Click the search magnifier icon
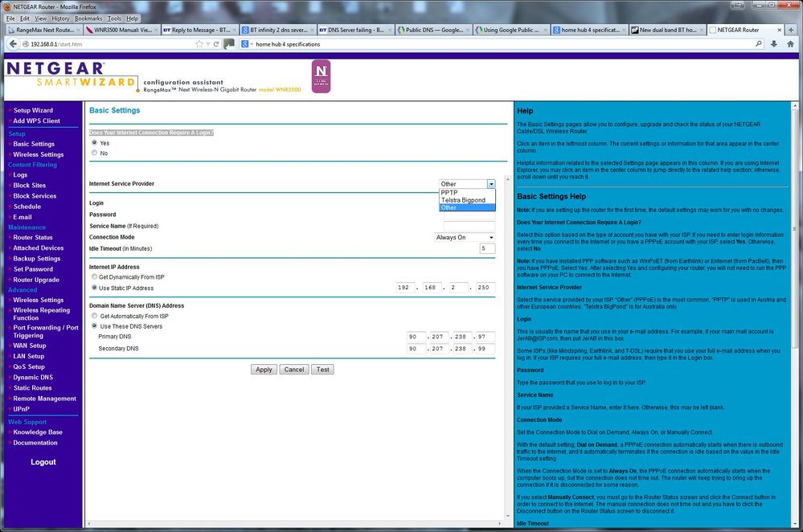Image resolution: width=803 pixels, height=532 pixels. (x=759, y=44)
